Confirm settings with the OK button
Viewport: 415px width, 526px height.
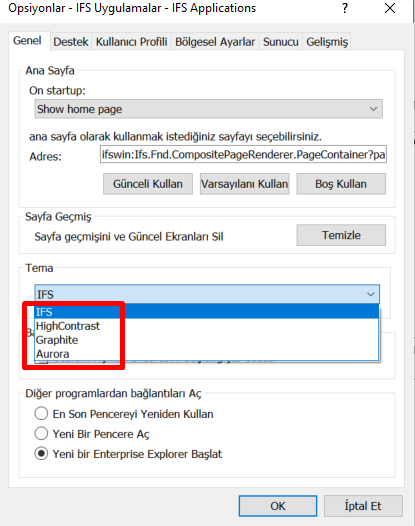[278, 506]
